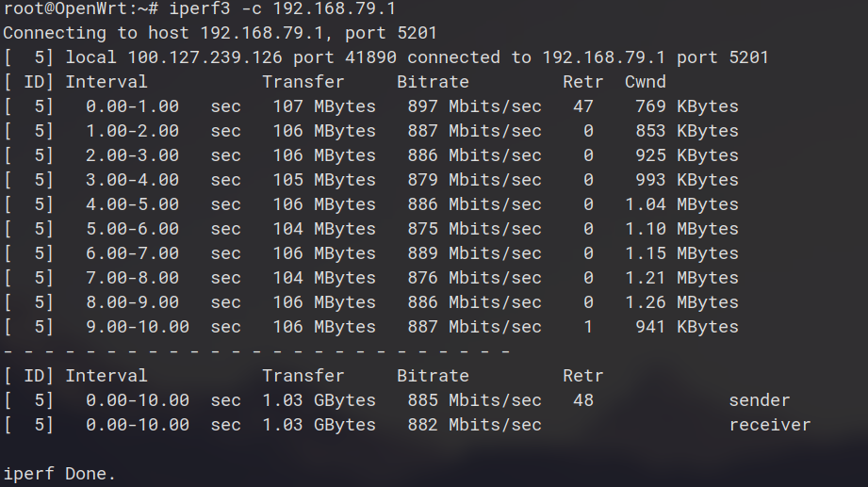Viewport: 868px width, 487px height.
Task: Click the first Interval column header
Action: pyautogui.click(x=106, y=83)
